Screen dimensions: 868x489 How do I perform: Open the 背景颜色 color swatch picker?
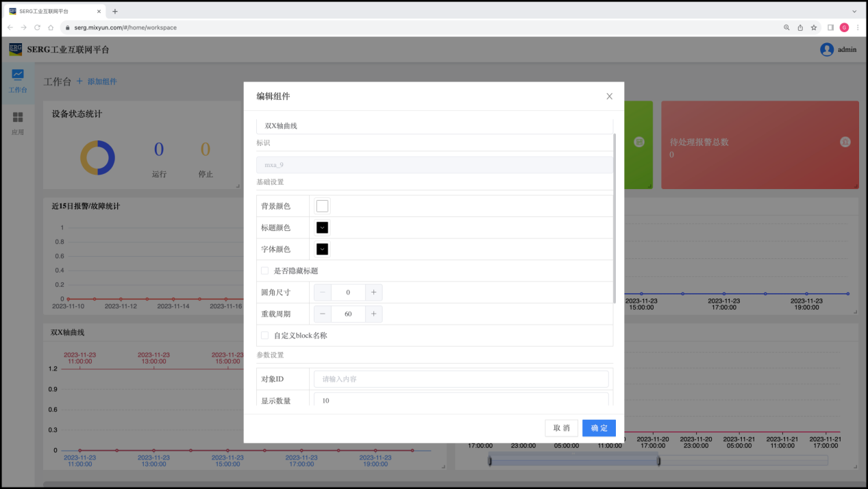[322, 206]
